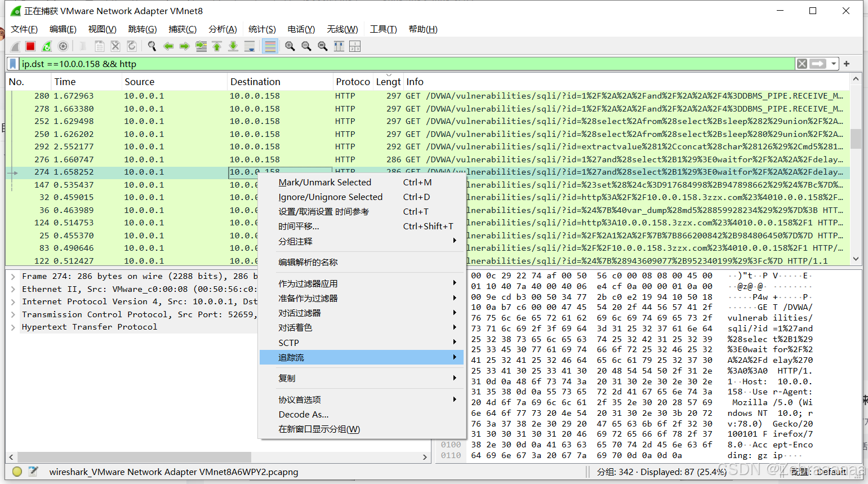The width and height of the screenshot is (868, 484).
Task: Open the display filter bookmark menu
Action: pyautogui.click(x=13, y=64)
